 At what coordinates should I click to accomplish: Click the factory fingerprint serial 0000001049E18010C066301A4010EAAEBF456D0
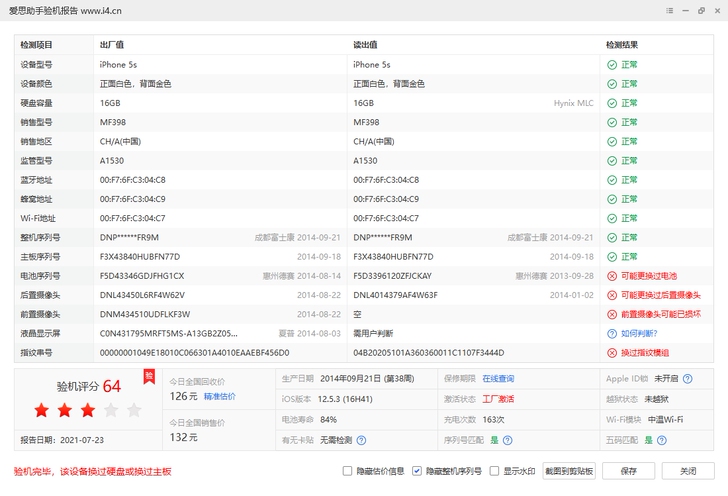tap(195, 353)
